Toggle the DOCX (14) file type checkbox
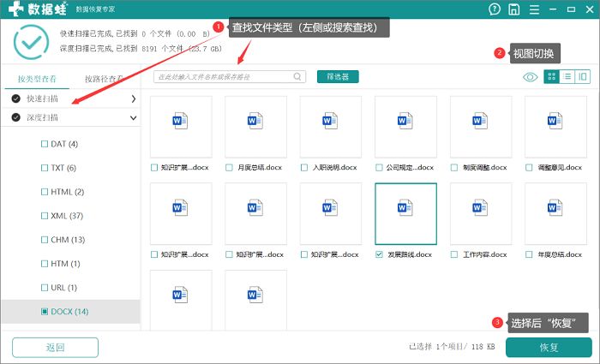 pyautogui.click(x=45, y=312)
